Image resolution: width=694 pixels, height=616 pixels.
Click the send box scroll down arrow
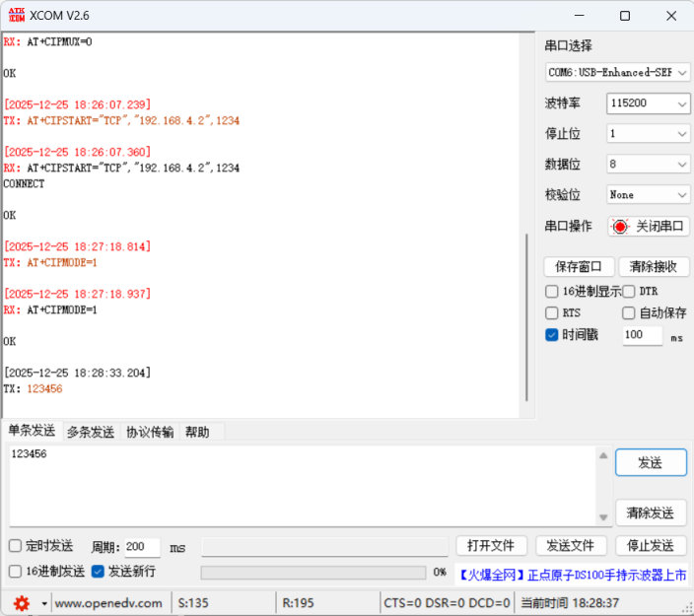point(603,517)
